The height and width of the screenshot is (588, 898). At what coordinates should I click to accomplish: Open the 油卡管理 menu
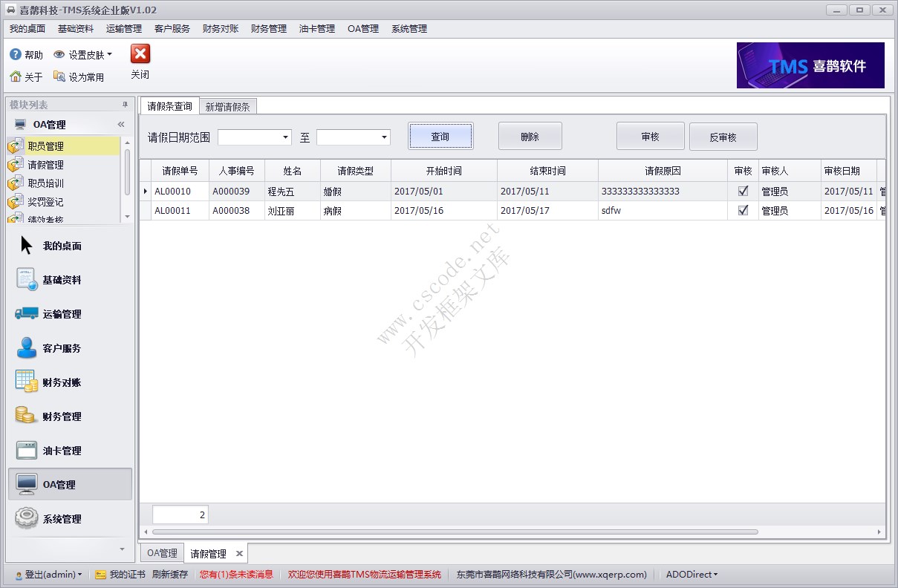pyautogui.click(x=317, y=29)
